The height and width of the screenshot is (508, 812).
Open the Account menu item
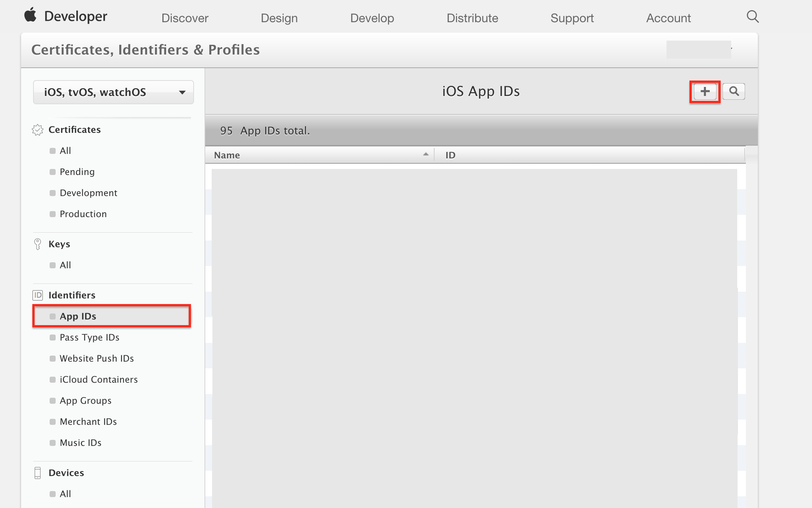point(668,18)
